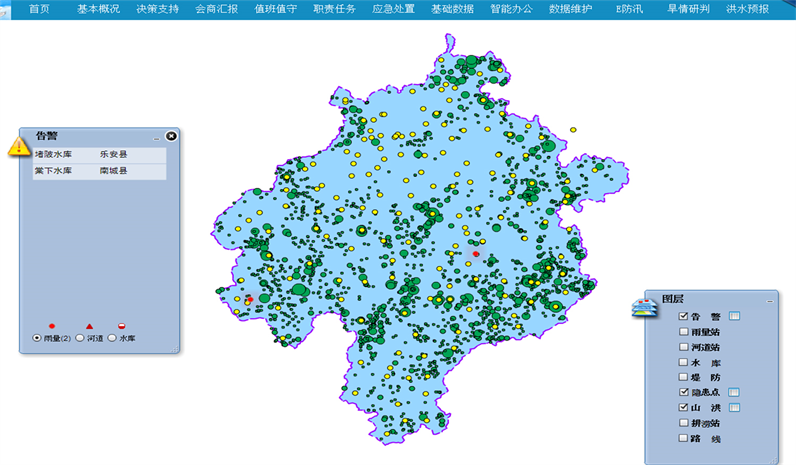The image size is (796, 465).
Task: Uncheck the 山洪 layer checkbox
Action: click(683, 408)
